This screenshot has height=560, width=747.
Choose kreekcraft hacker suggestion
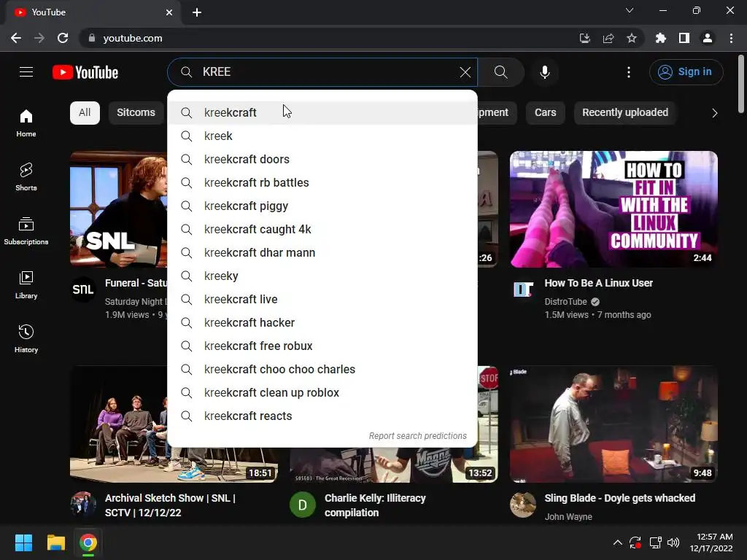tap(322, 323)
